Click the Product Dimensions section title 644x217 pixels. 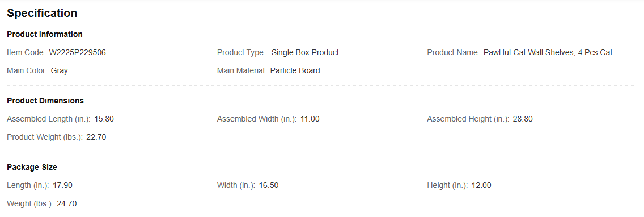[45, 101]
